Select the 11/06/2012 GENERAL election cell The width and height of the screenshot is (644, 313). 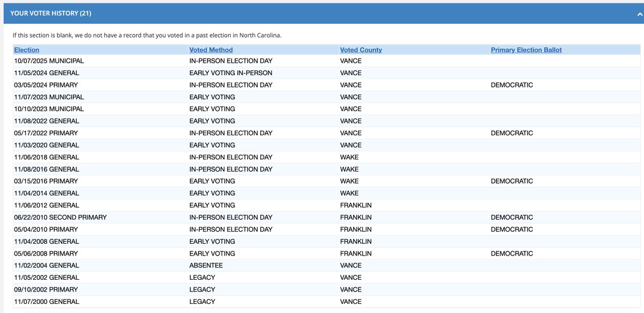[47, 205]
